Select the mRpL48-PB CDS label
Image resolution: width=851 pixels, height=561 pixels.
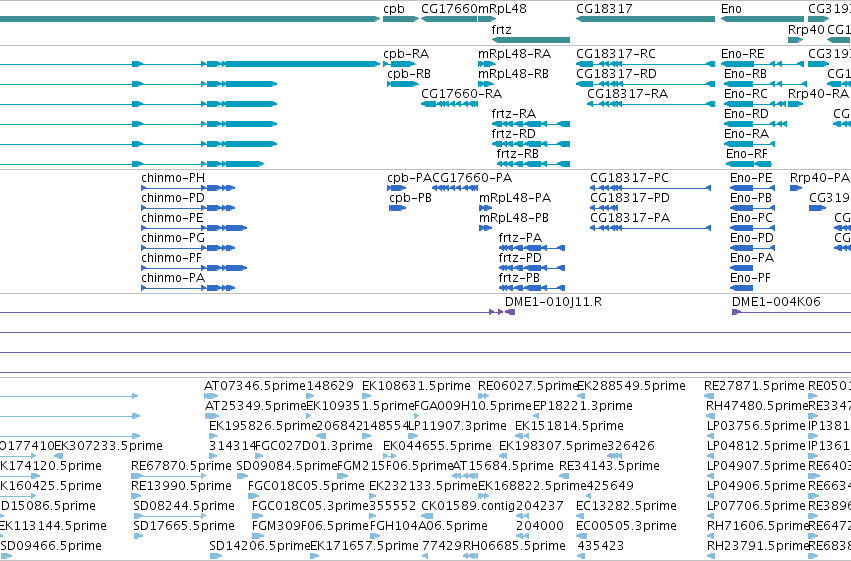(x=514, y=218)
